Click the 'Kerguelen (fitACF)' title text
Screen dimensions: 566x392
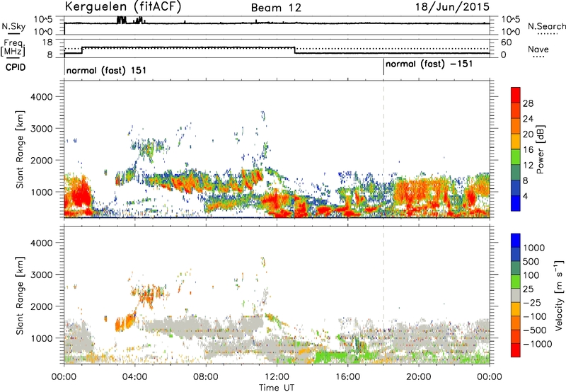tap(122, 6)
